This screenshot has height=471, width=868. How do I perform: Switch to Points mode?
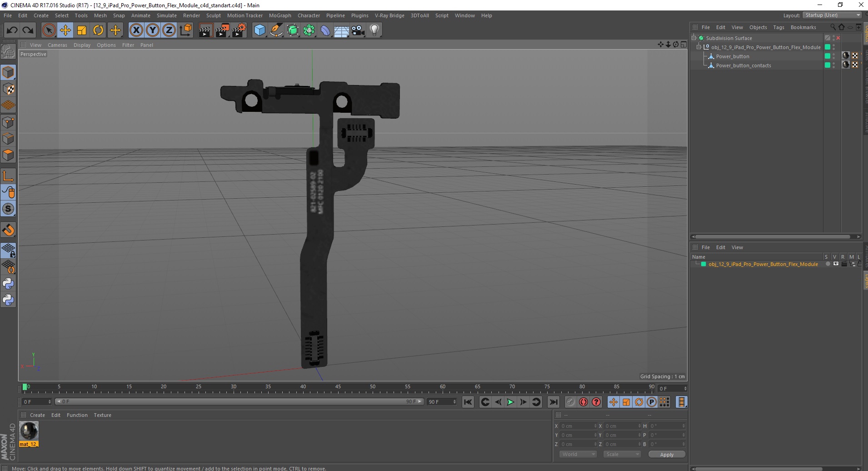coord(8,122)
